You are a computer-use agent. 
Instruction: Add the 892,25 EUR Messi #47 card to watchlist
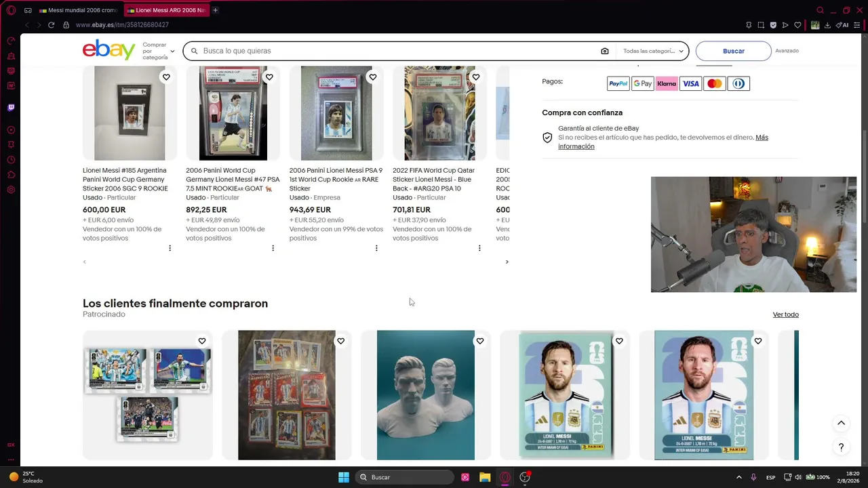coord(269,77)
